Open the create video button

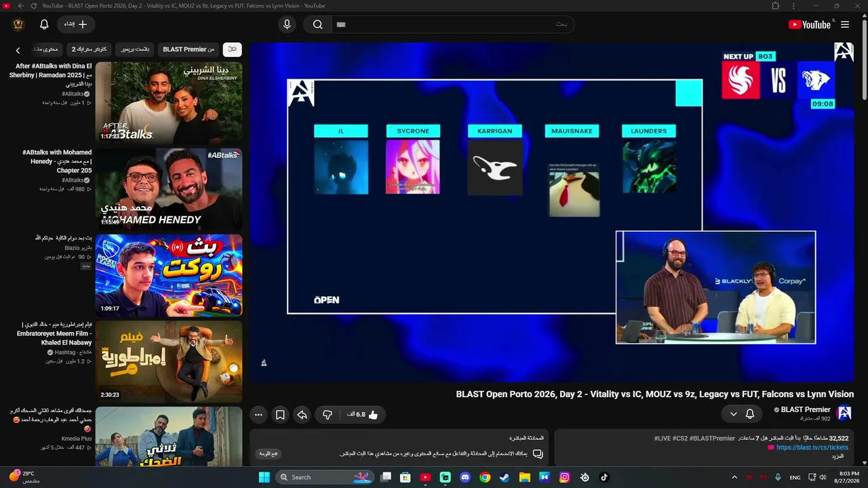(76, 24)
